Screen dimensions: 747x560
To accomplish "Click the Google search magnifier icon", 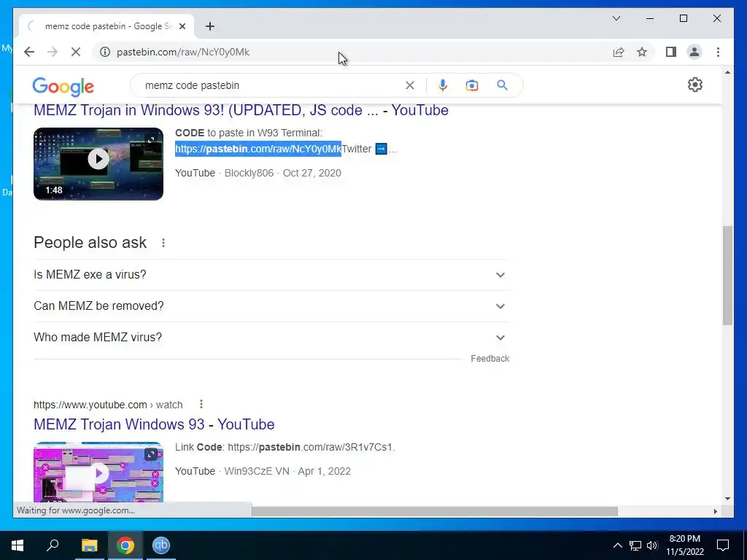I will 502,85.
